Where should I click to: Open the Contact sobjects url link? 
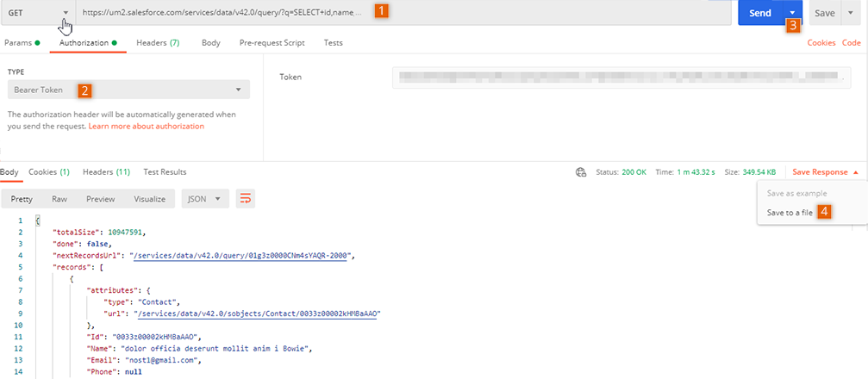[x=258, y=314]
